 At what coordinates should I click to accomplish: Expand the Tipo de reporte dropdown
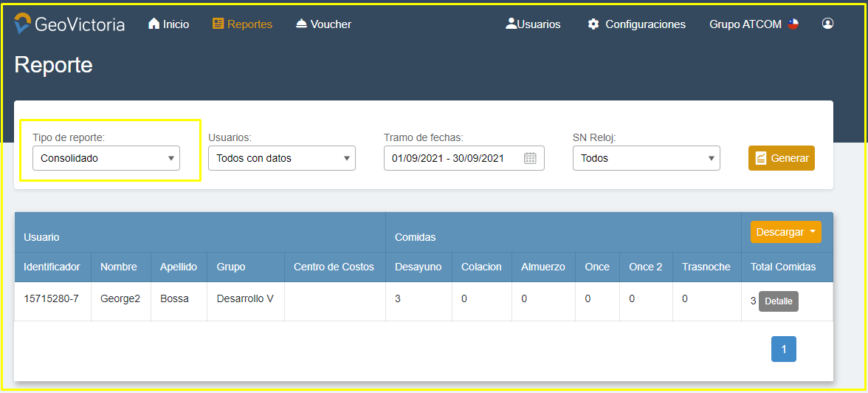coord(106,158)
